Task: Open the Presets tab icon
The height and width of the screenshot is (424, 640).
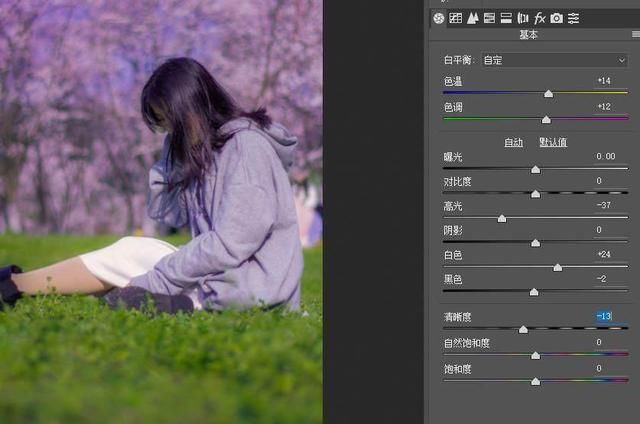Action: click(x=573, y=18)
